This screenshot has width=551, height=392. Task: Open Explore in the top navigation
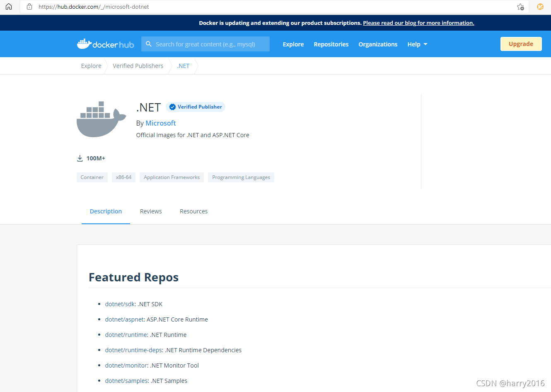click(x=293, y=44)
